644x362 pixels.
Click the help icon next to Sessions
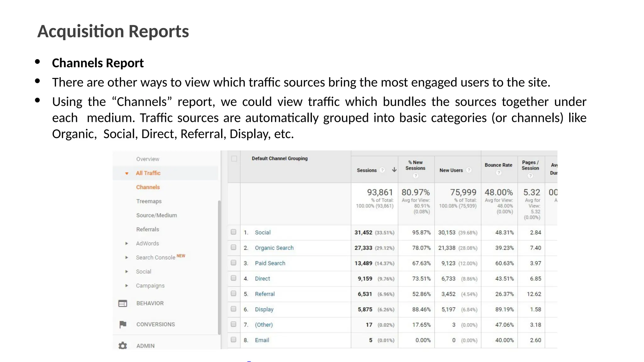coord(382,170)
